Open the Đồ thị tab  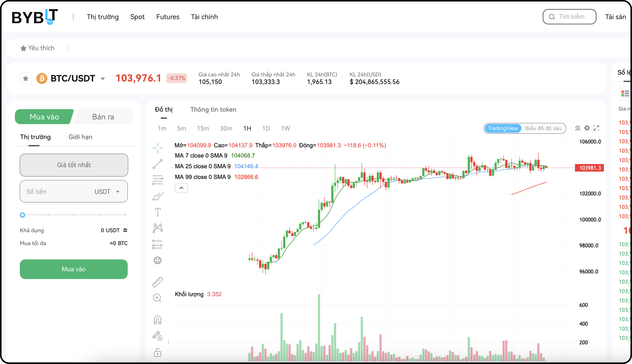[x=164, y=109]
